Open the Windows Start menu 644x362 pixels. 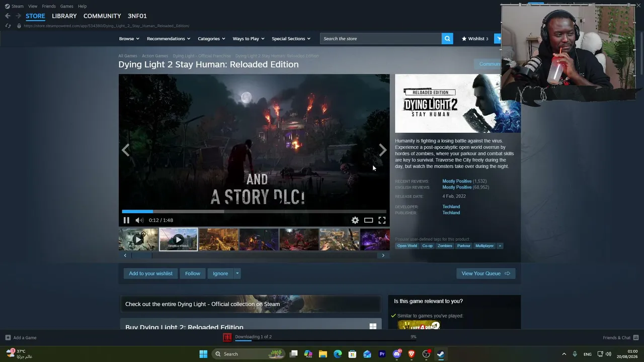203,354
